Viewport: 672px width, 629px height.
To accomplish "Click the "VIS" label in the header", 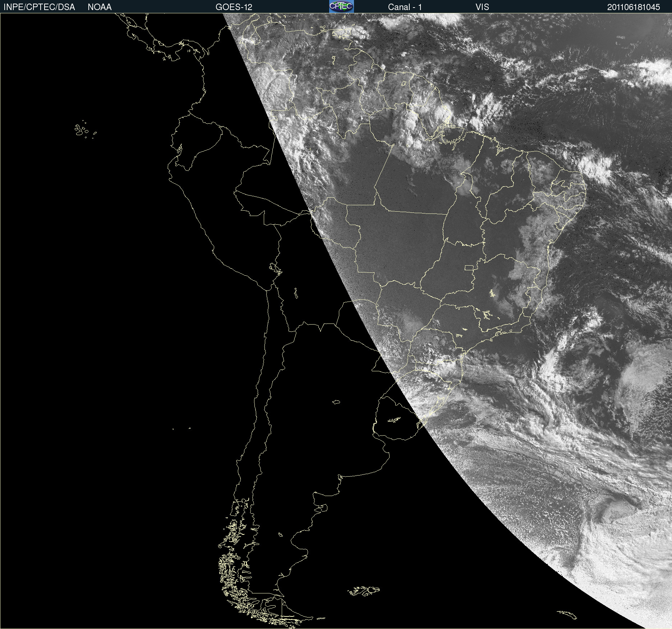I will click(x=482, y=7).
